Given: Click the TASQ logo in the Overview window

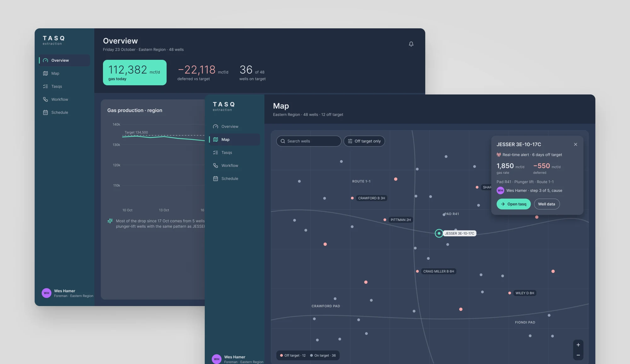Looking at the screenshot, I should (x=54, y=40).
